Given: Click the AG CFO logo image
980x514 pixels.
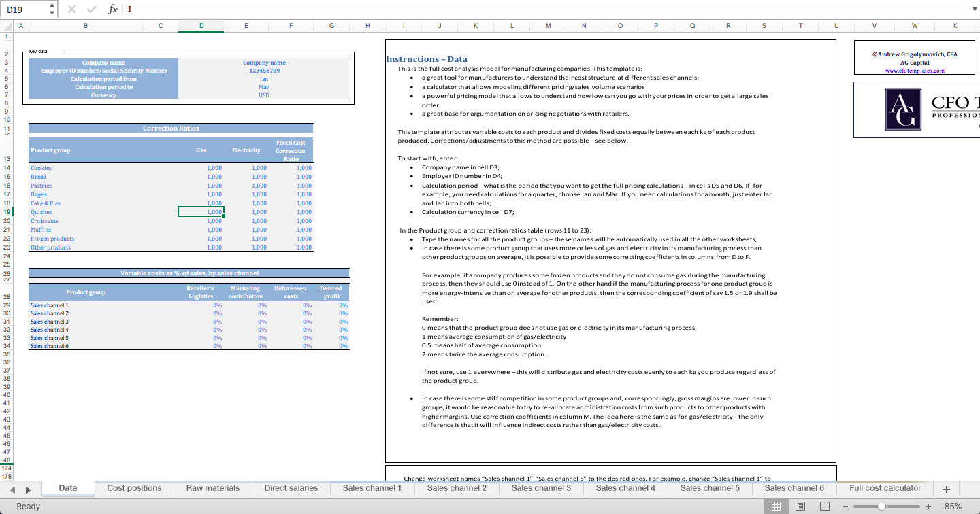Looking at the screenshot, I should point(917,110).
